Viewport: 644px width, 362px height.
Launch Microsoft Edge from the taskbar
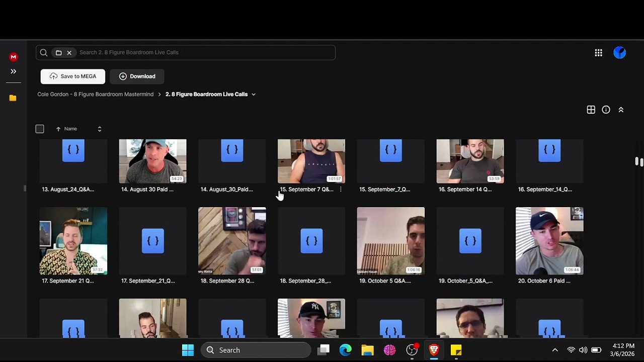point(345,350)
